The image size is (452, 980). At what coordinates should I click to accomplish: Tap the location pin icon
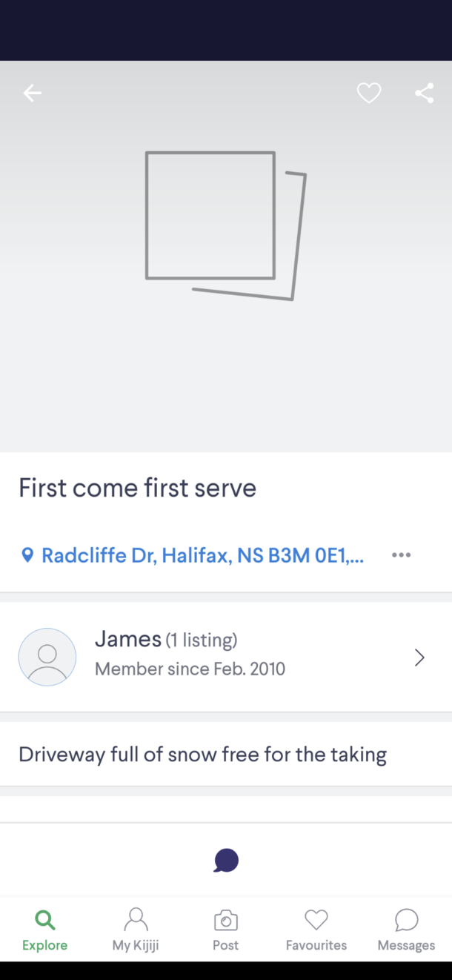click(x=27, y=555)
